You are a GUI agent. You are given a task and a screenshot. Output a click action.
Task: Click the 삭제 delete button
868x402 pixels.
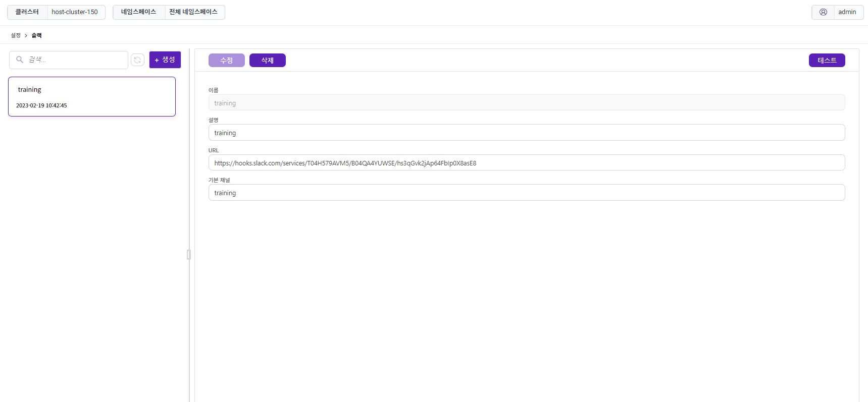(x=268, y=61)
